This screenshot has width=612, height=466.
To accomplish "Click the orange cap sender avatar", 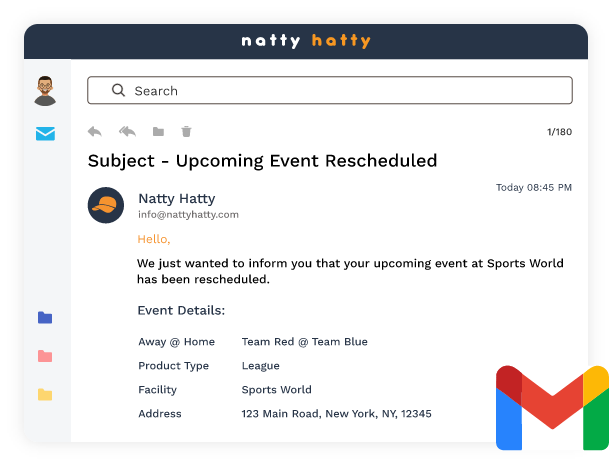I will pyautogui.click(x=106, y=205).
